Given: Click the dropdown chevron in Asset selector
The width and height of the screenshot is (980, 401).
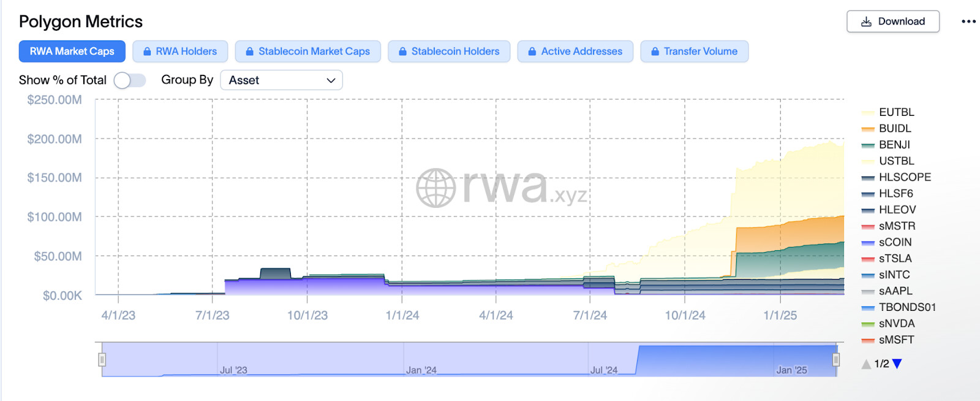Looking at the screenshot, I should (331, 80).
